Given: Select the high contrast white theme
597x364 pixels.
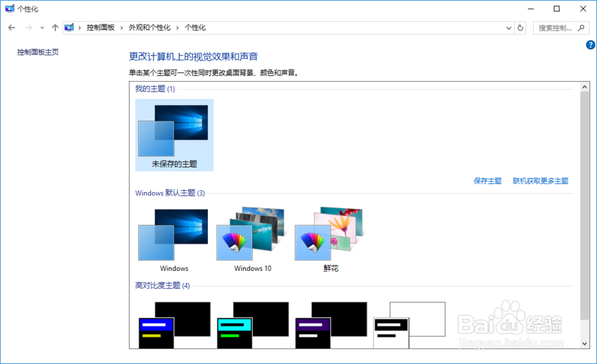Looking at the screenshot, I should coord(410,325).
